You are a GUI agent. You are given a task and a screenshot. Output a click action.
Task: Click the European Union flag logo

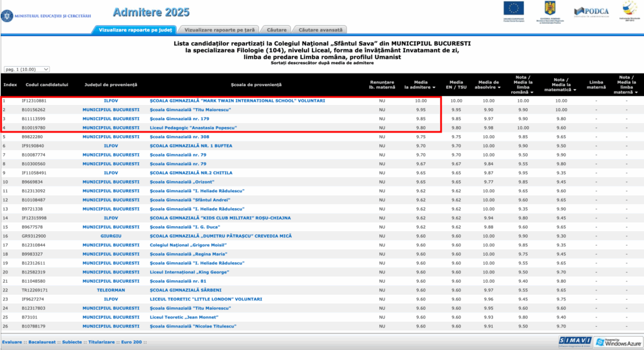[x=513, y=9]
